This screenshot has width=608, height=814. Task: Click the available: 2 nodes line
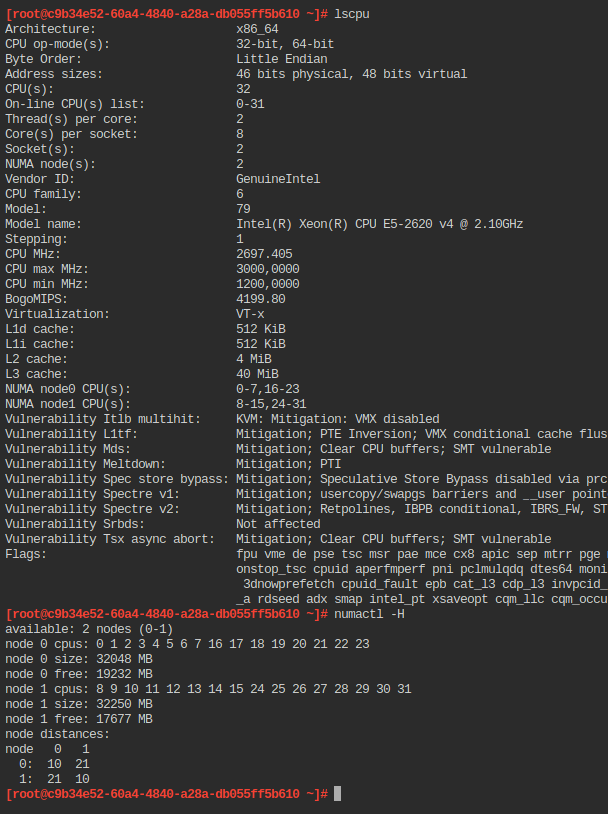click(x=89, y=629)
